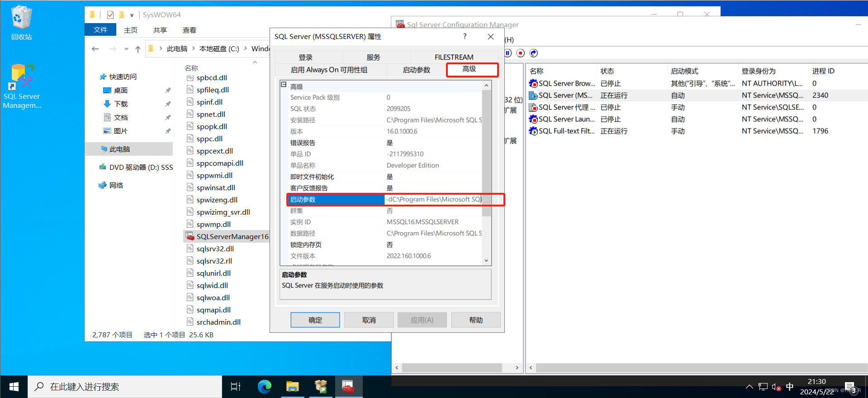Click the network tray icon
Viewport: 868px width, 398px height.
click(763, 387)
